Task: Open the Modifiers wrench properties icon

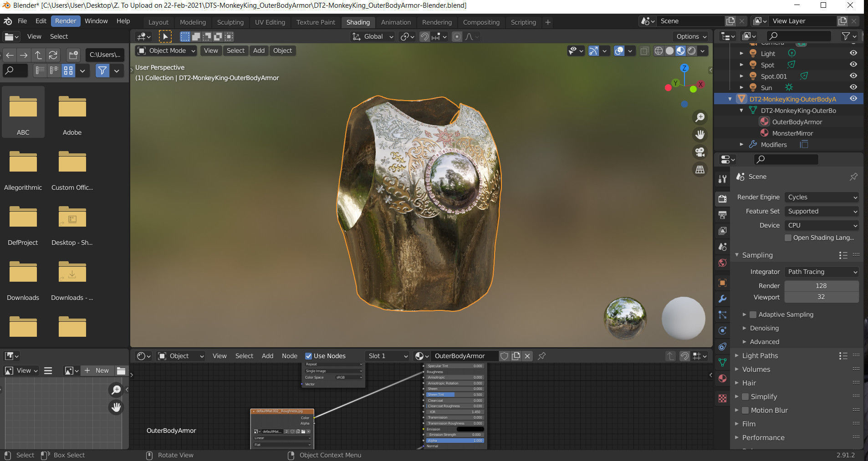Action: tap(723, 299)
